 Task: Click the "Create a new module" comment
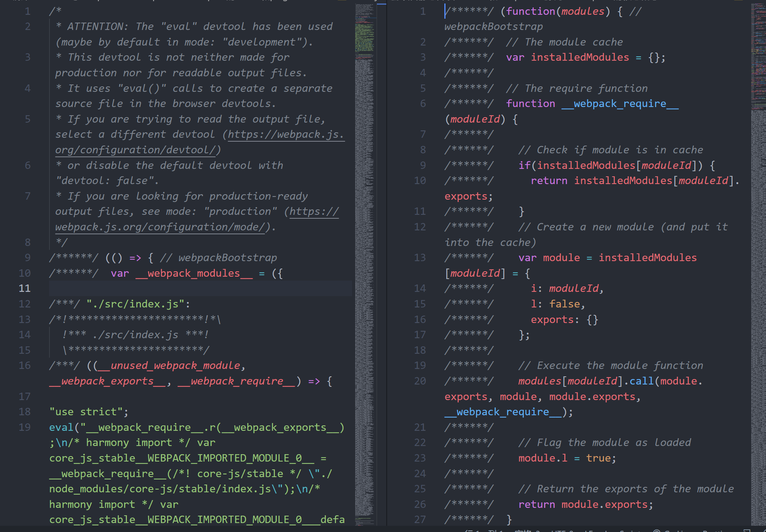(595, 227)
